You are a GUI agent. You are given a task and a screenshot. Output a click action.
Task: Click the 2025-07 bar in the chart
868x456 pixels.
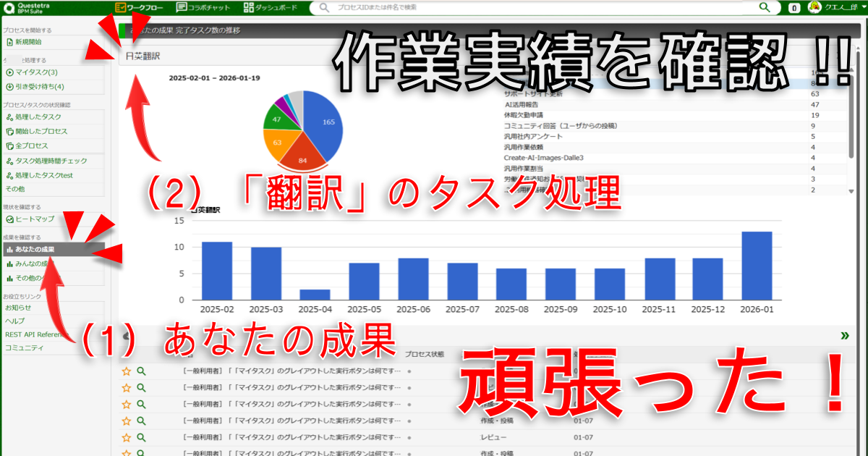463,282
